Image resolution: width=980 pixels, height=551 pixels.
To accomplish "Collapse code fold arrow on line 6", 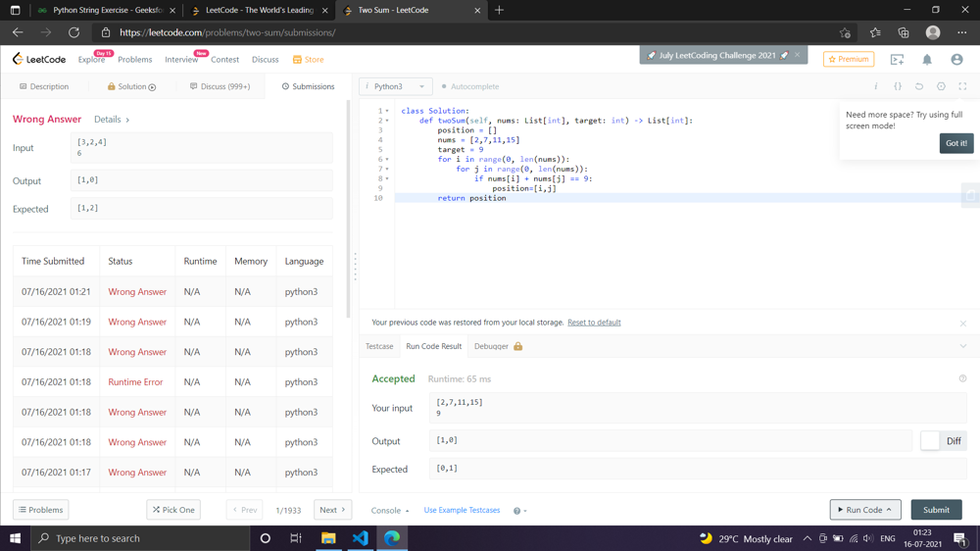I will pyautogui.click(x=387, y=159).
